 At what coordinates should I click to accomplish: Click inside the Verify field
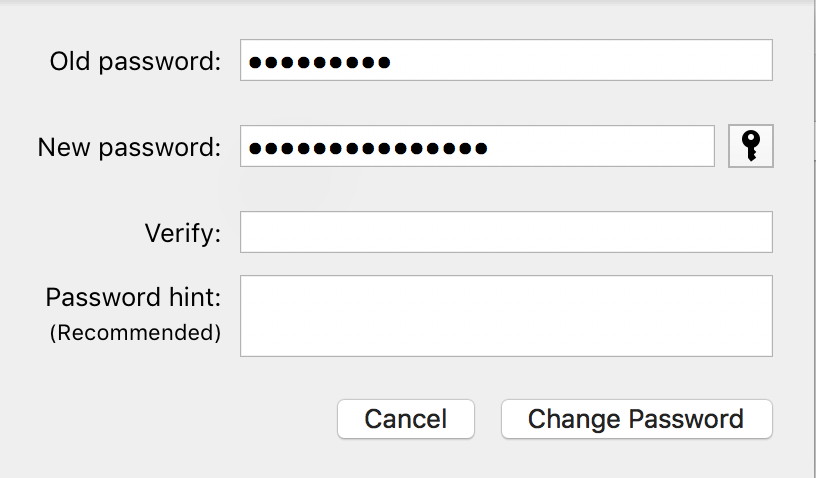(506, 233)
